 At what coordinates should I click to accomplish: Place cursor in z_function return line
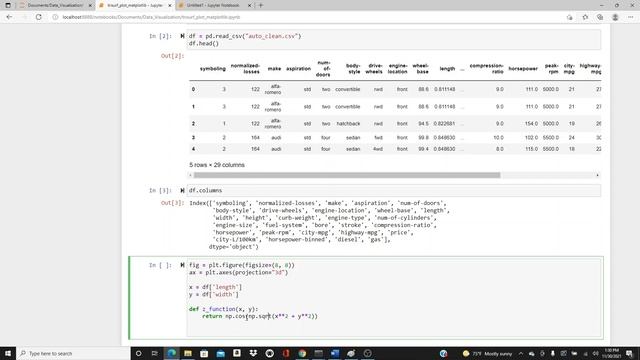260,316
